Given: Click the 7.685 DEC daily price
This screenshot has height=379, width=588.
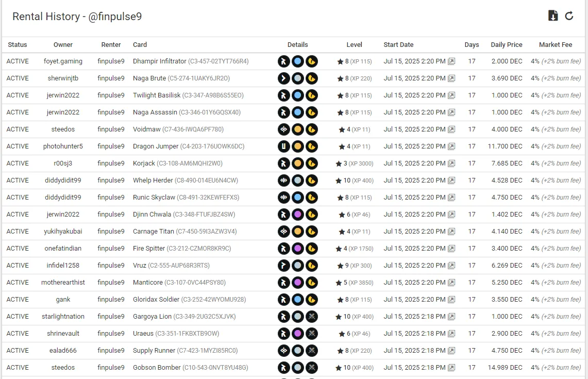Looking at the screenshot, I should pyautogui.click(x=507, y=163).
